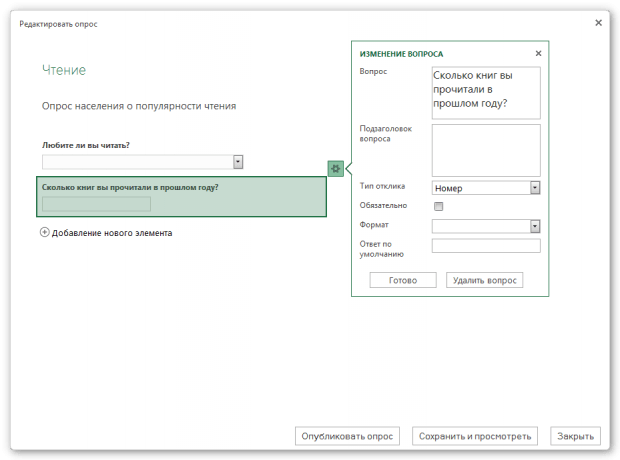Click the Вопрос text field
The height and width of the screenshot is (460, 620).
coord(486,93)
